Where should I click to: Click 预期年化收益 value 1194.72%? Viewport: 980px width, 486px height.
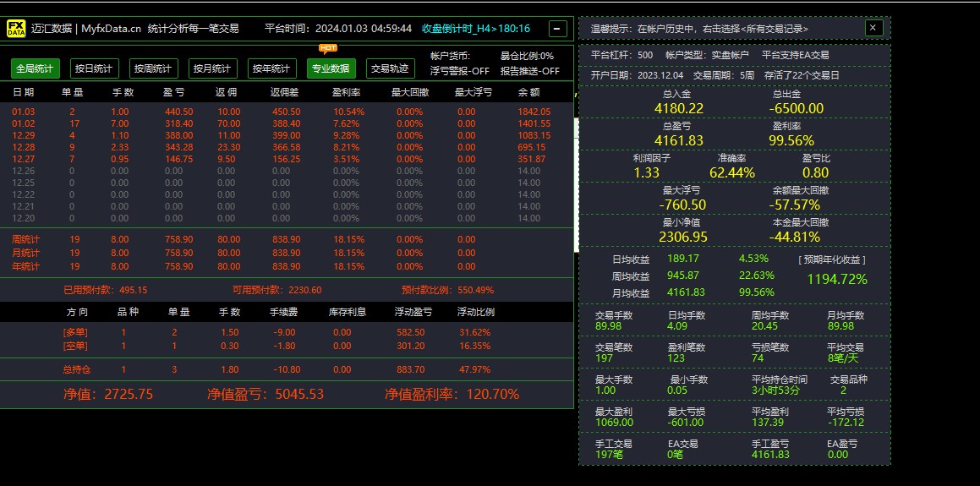837,279
